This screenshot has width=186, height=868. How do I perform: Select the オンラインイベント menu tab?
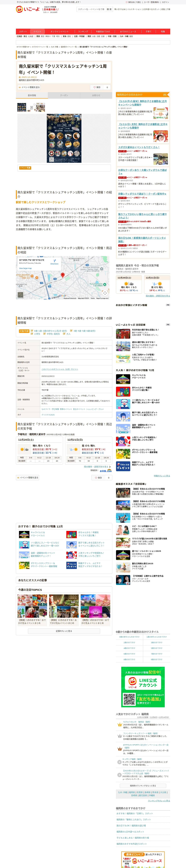pyautogui.click(x=59, y=31)
